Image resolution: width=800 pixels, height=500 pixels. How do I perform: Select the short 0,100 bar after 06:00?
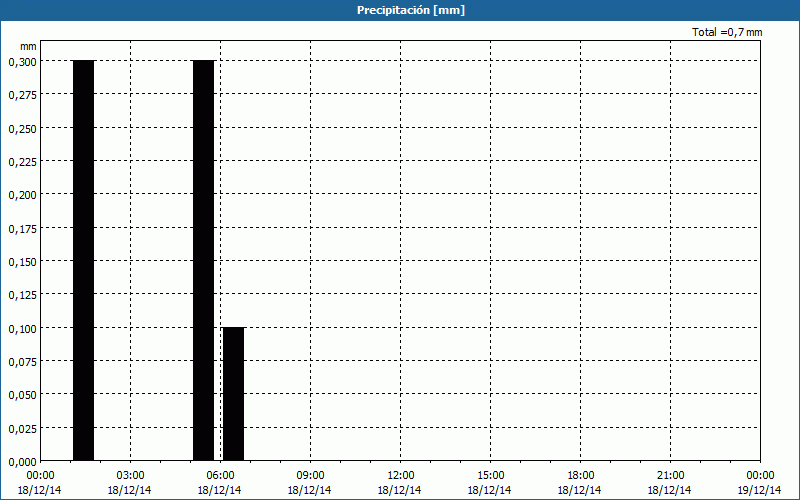(234, 394)
